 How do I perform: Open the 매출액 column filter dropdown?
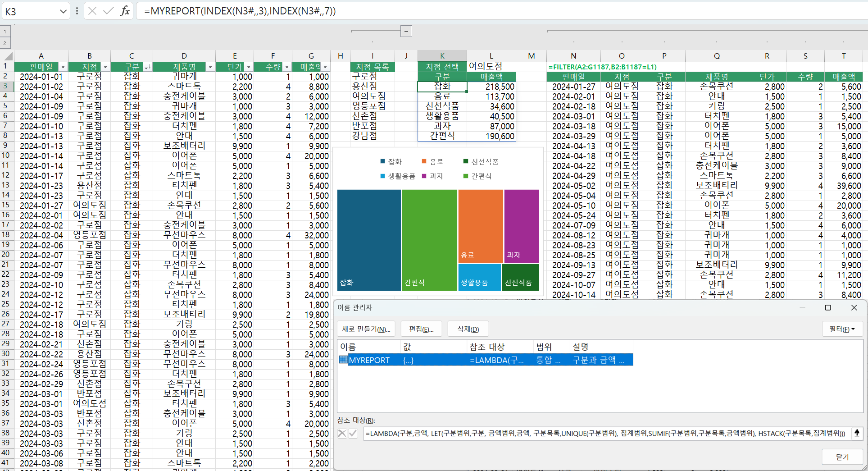point(325,67)
